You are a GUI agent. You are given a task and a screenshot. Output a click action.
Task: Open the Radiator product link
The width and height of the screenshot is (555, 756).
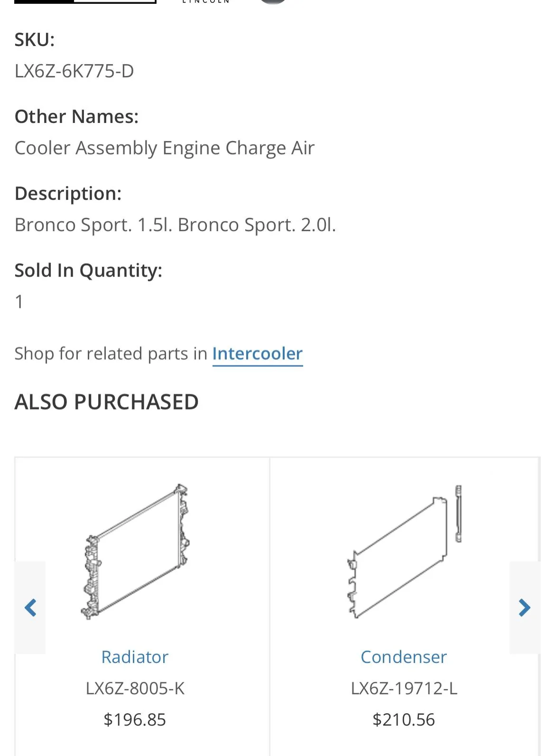pyautogui.click(x=135, y=657)
